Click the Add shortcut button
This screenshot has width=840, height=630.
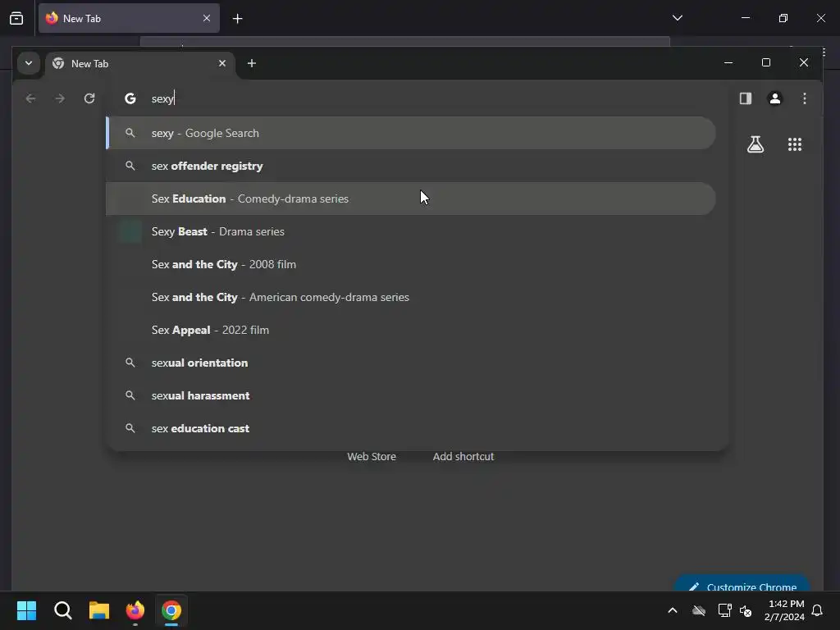(463, 456)
